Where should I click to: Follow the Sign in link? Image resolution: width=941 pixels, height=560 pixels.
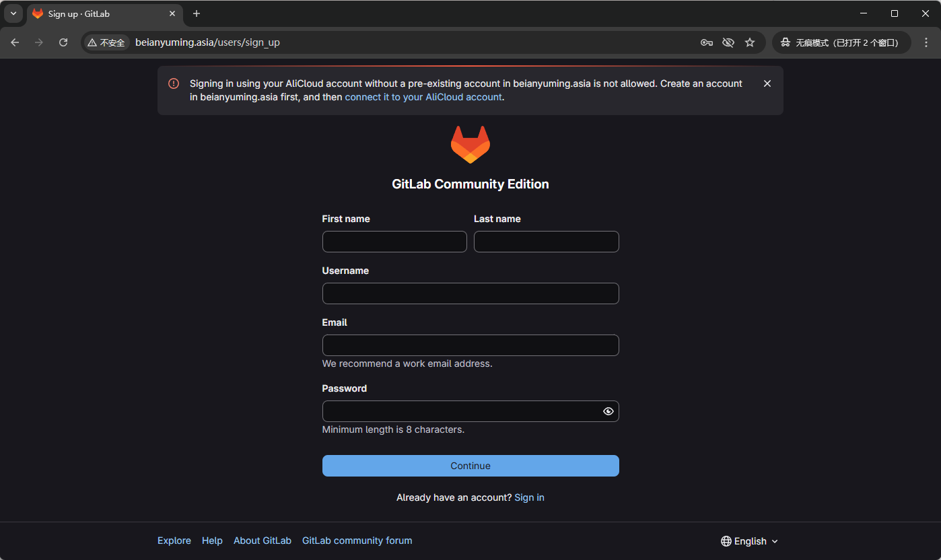[x=529, y=497]
